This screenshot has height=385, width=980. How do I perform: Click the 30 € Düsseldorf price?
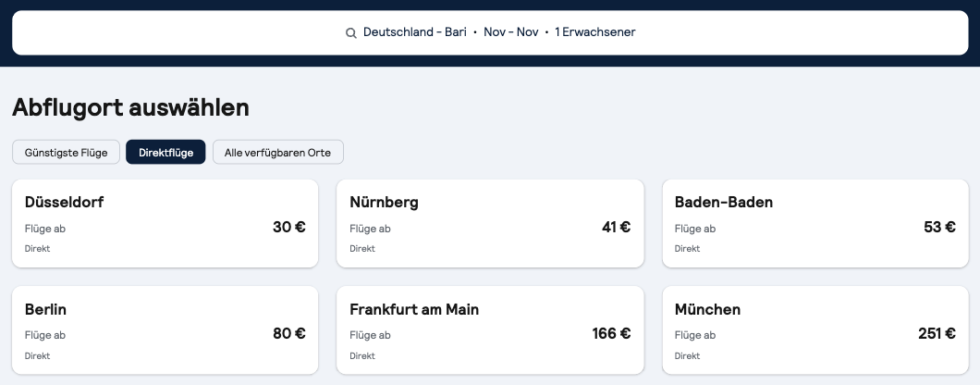coord(289,227)
